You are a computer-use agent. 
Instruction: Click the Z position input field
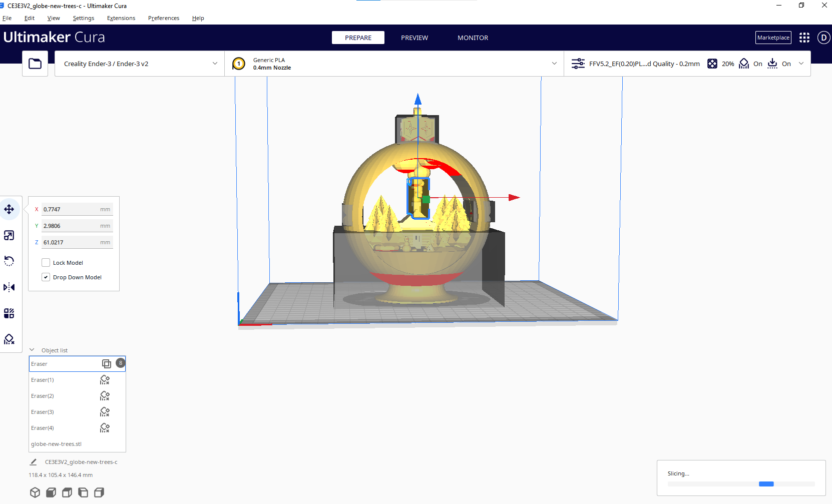pos(77,242)
